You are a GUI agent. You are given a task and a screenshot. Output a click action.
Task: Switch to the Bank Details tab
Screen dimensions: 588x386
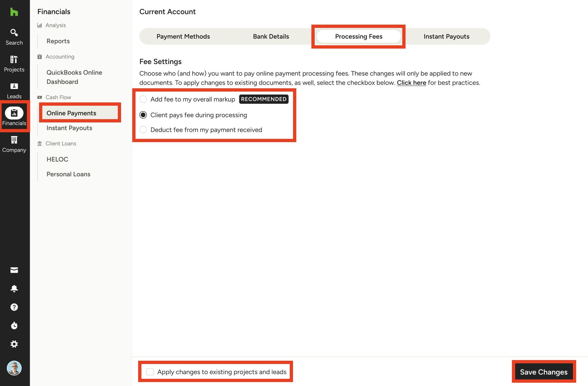click(x=270, y=36)
